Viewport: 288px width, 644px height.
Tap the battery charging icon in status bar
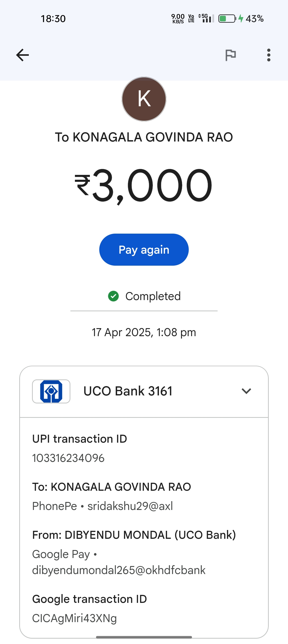coord(227,19)
